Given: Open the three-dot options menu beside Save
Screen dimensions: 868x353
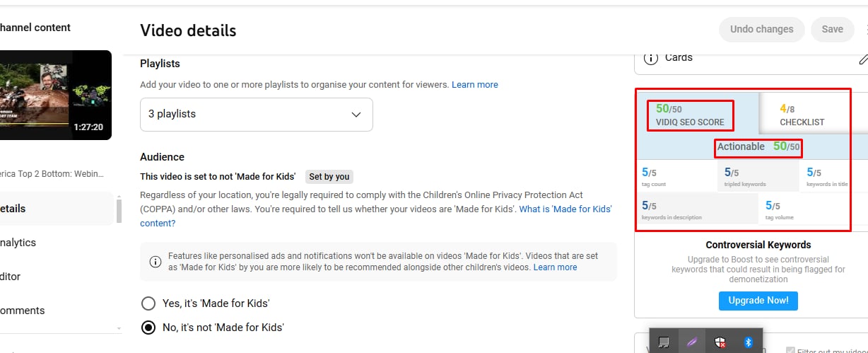Looking at the screenshot, I should pos(865,30).
